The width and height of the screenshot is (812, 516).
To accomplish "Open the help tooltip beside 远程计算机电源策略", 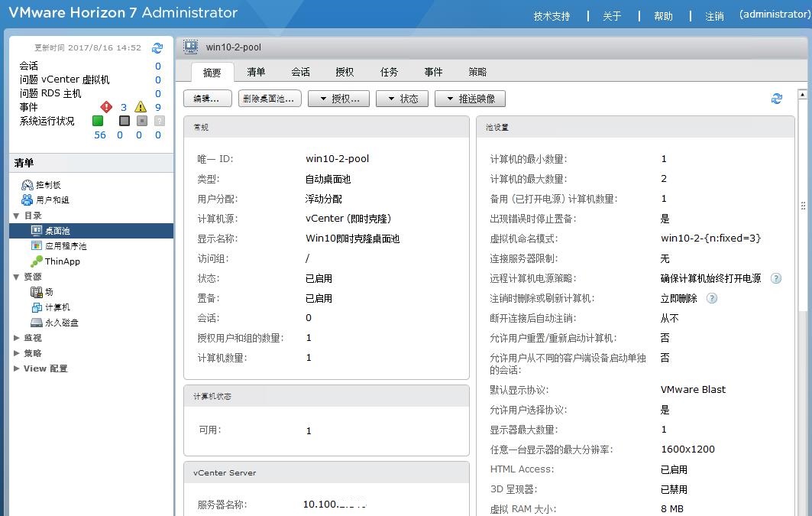I will pyautogui.click(x=775, y=278).
